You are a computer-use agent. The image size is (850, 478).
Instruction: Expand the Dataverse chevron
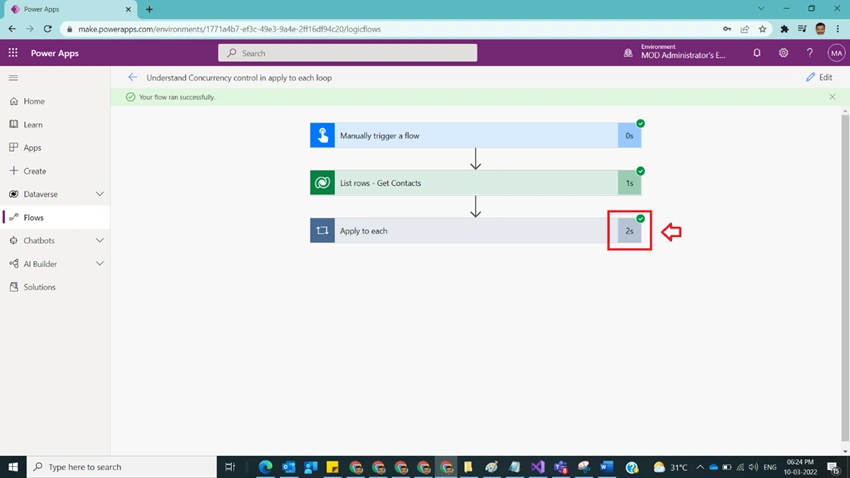pos(100,194)
